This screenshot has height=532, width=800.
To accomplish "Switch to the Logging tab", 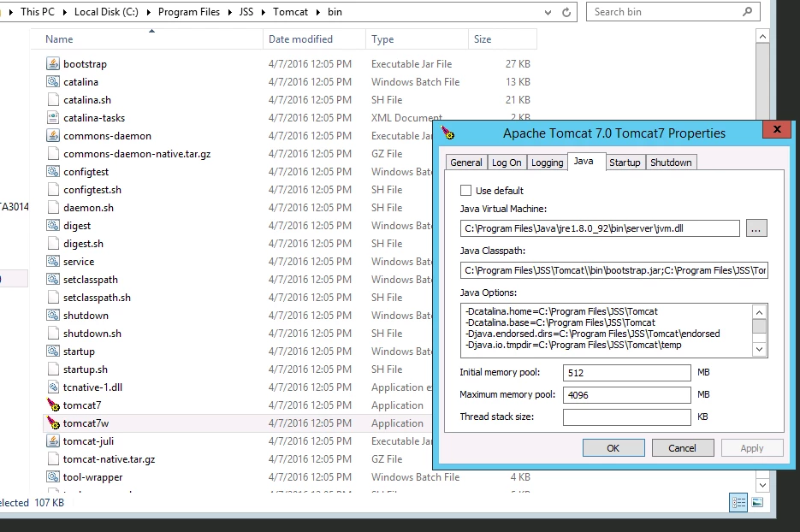I will coord(547,163).
